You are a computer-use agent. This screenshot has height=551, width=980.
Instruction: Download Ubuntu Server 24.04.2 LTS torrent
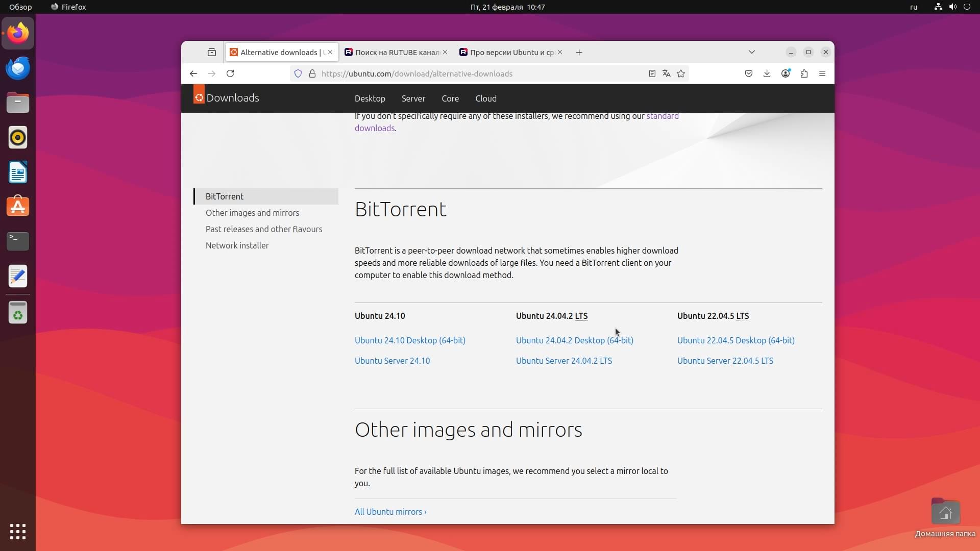[563, 361]
